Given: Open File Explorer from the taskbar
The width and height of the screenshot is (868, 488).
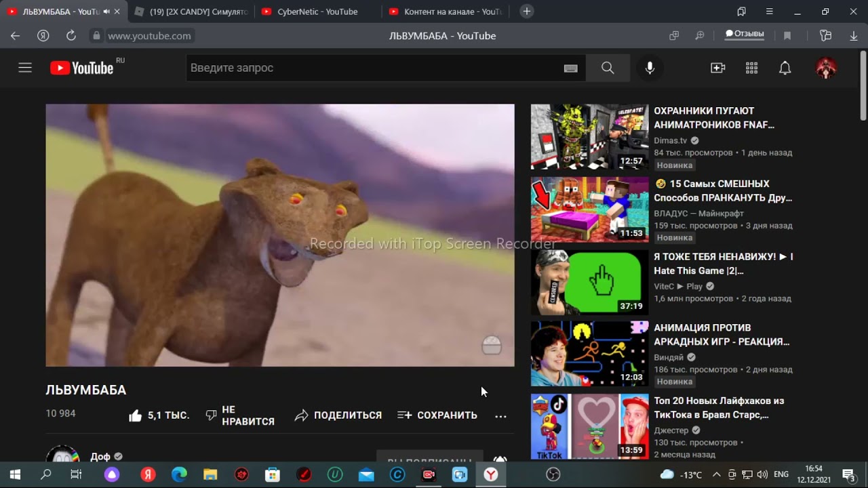Looking at the screenshot, I should tap(210, 474).
